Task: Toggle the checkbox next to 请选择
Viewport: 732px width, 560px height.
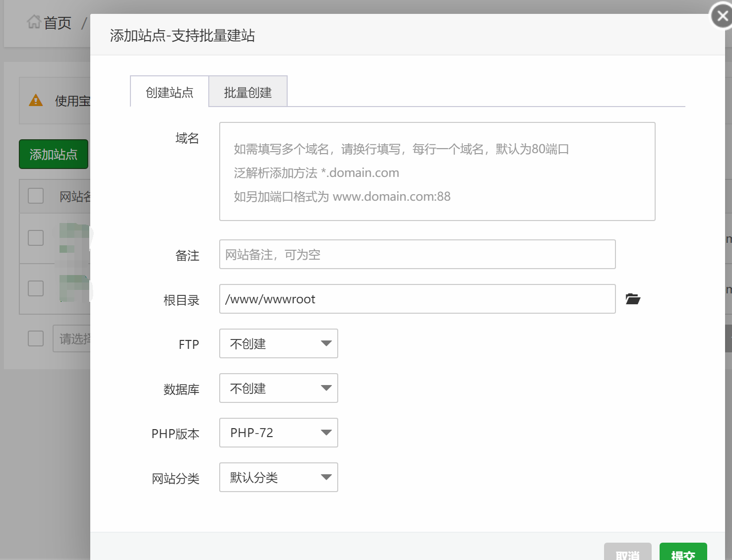Action: pos(35,338)
